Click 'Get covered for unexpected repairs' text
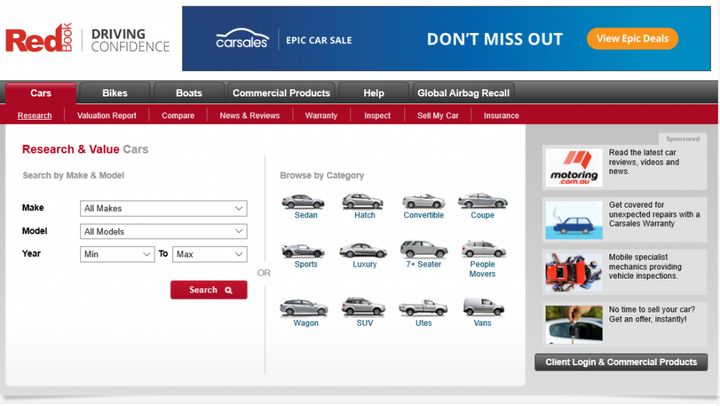 click(x=654, y=214)
